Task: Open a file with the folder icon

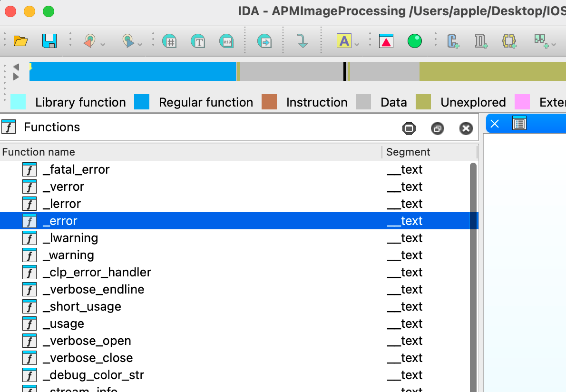Action: 20,41
